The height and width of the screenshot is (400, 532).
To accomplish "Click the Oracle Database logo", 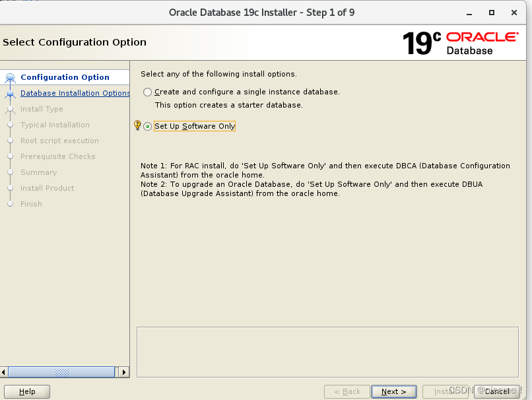I will (481, 42).
